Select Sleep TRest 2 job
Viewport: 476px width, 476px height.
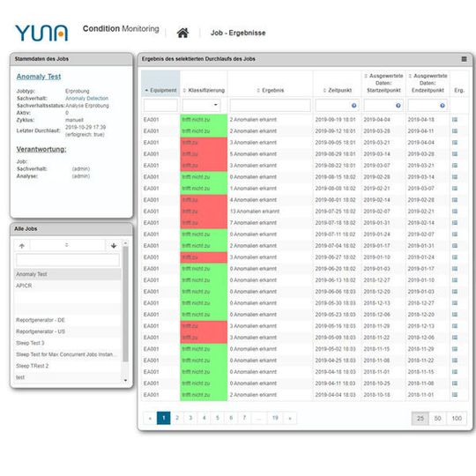coord(68,366)
